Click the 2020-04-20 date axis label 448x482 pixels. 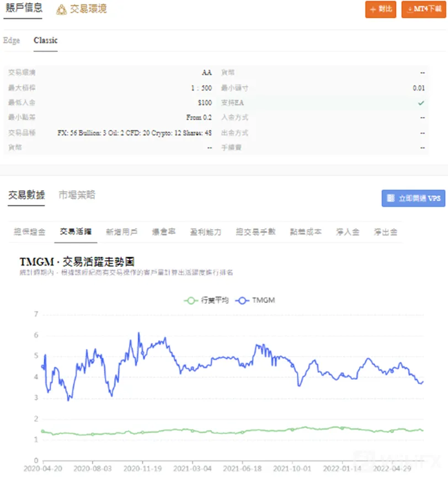click(x=42, y=469)
